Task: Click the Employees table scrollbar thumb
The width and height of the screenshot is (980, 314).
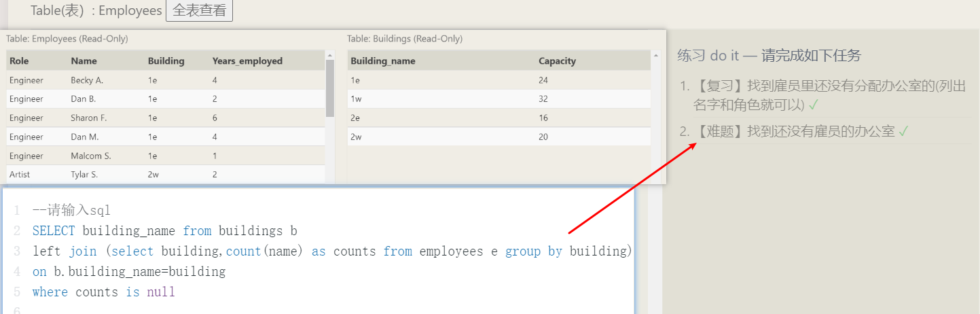Action: (x=330, y=88)
